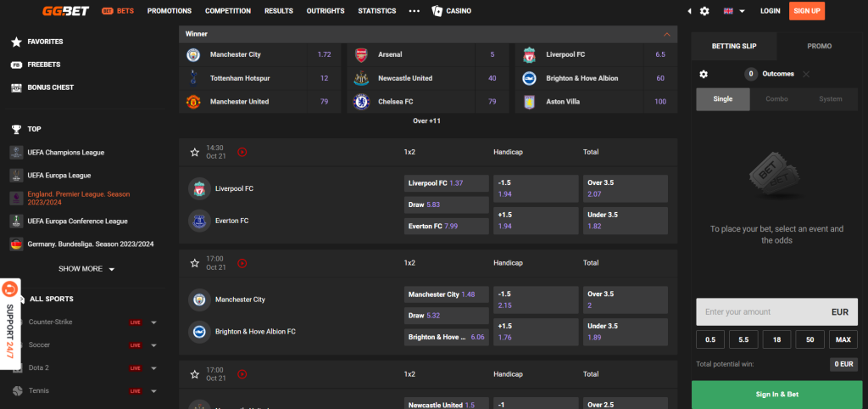This screenshot has width=868, height=409.
Task: Show more winners via Over +11
Action: pyautogui.click(x=427, y=120)
